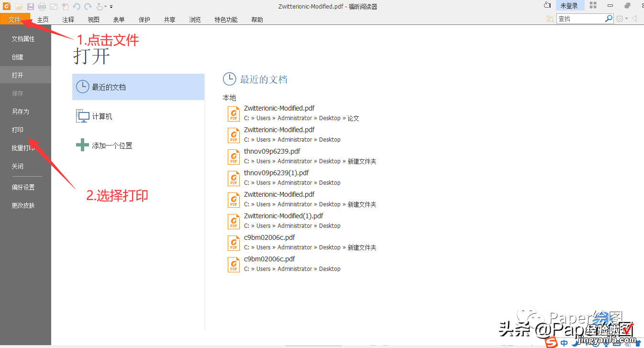This screenshot has width=644, height=348.
Task: Select 打印 in the sidebar
Action: pyautogui.click(x=25, y=130)
